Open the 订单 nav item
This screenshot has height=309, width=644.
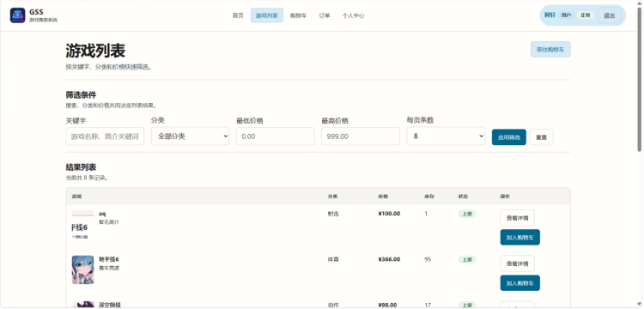325,15
